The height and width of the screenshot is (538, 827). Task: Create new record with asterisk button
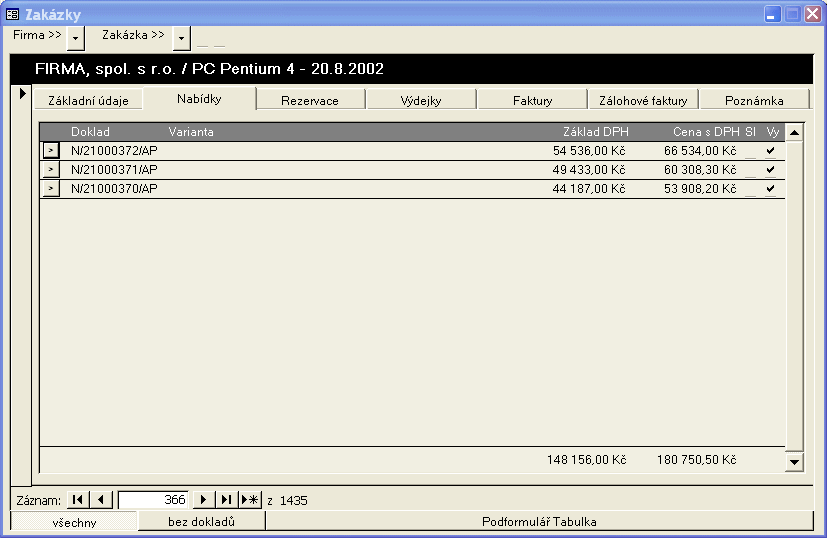250,499
